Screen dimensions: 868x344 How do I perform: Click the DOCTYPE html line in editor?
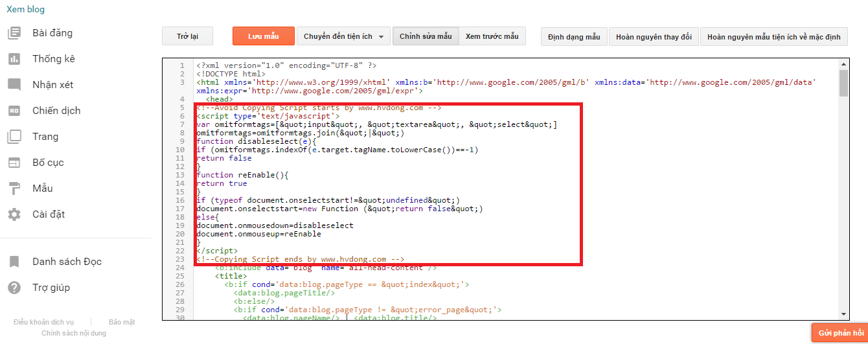[231, 74]
